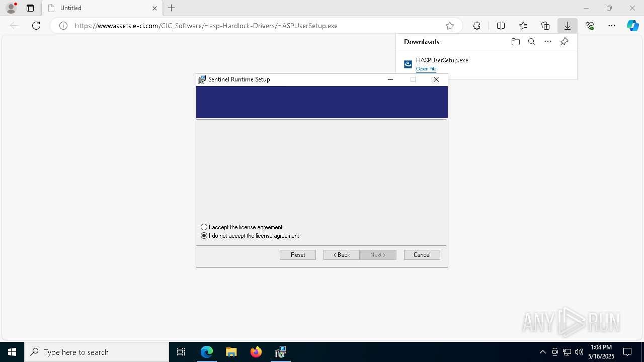Click the greyed-out Next button in Setup
Screen dimensions: 644x362
pos(378,255)
